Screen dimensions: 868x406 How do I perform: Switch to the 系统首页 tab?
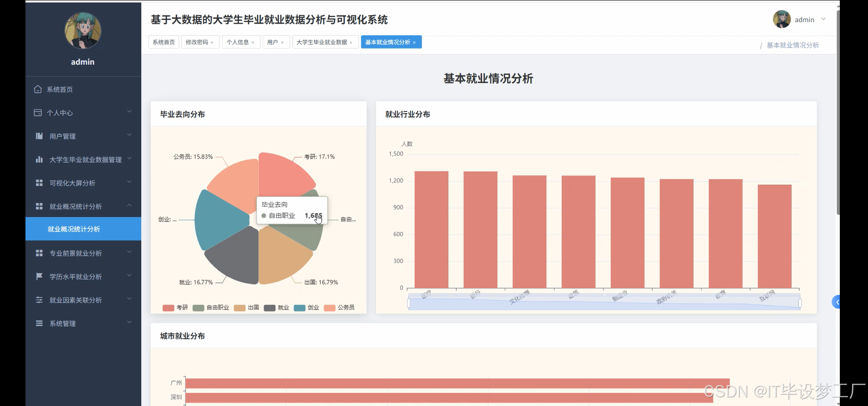point(164,42)
